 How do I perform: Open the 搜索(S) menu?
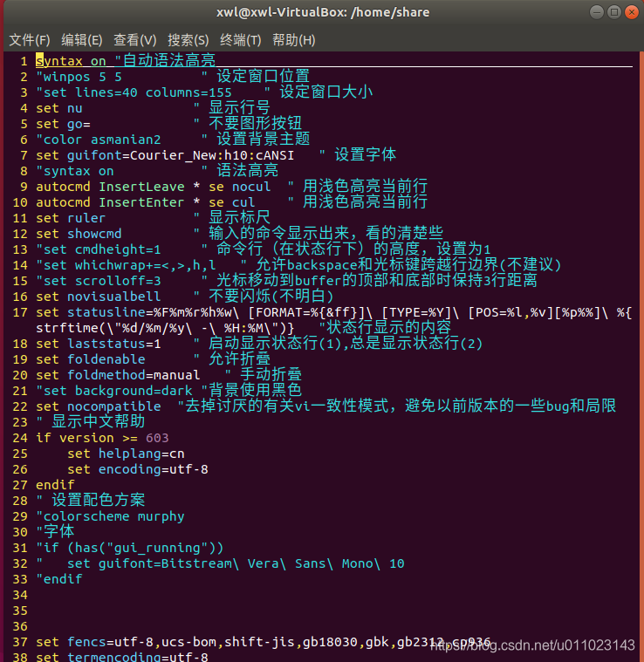click(x=188, y=40)
